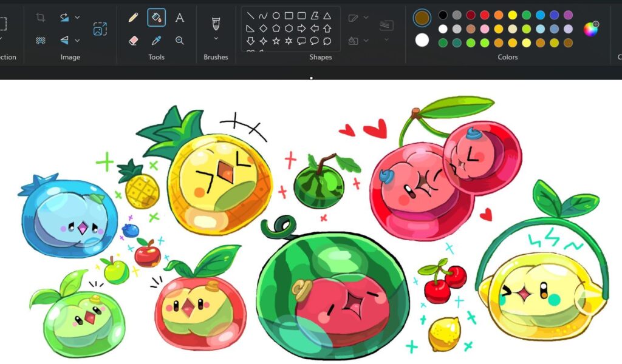Select the Eraser tool

[x=133, y=41]
